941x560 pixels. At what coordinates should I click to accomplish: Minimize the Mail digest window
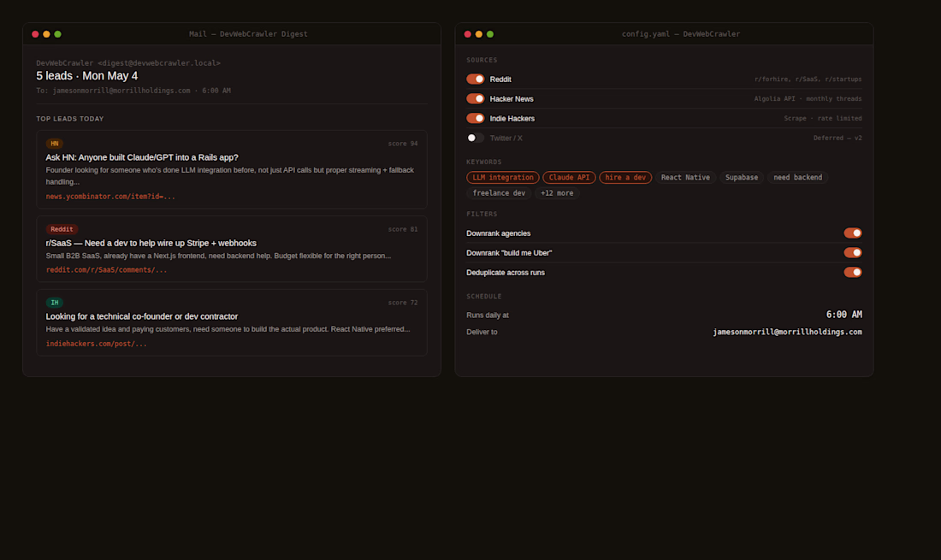46,34
